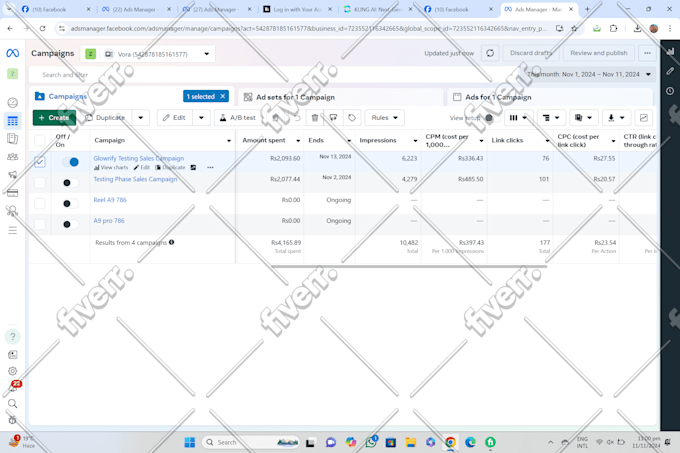Viewport: 680px width, 453px height.
Task: Click the bug report icon in sidebar
Action: click(x=13, y=420)
